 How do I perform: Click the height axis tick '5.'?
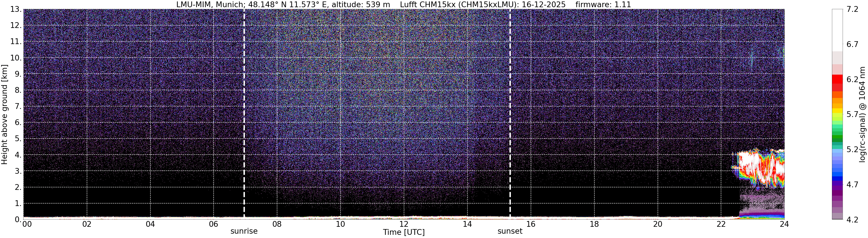[18, 138]
